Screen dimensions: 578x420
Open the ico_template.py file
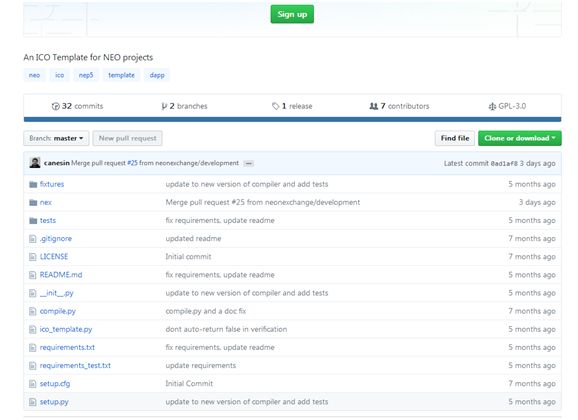(x=66, y=329)
